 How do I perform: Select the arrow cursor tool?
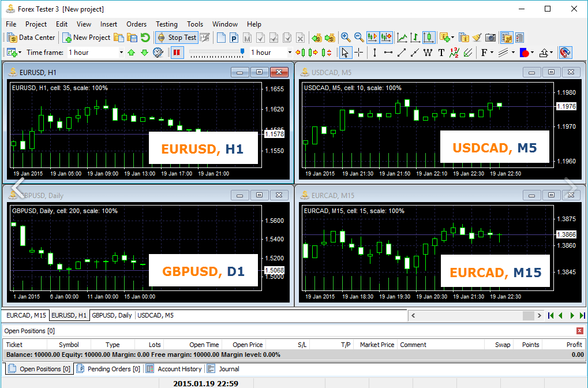tap(345, 53)
